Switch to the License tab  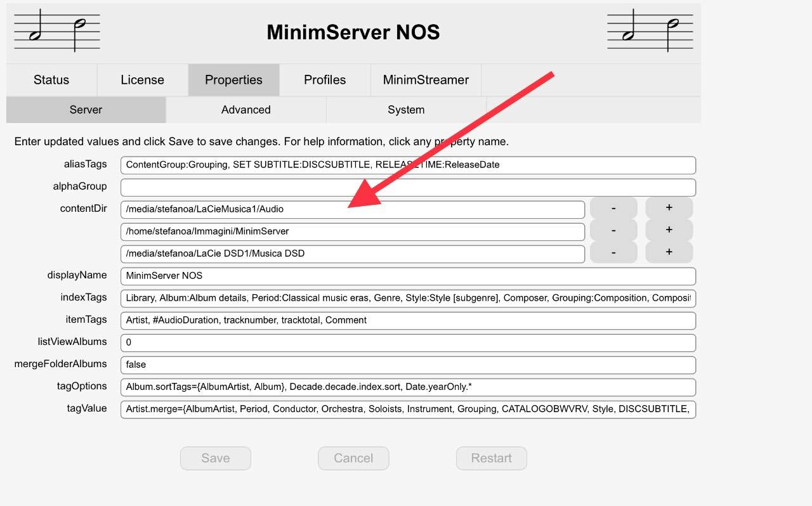coord(143,80)
